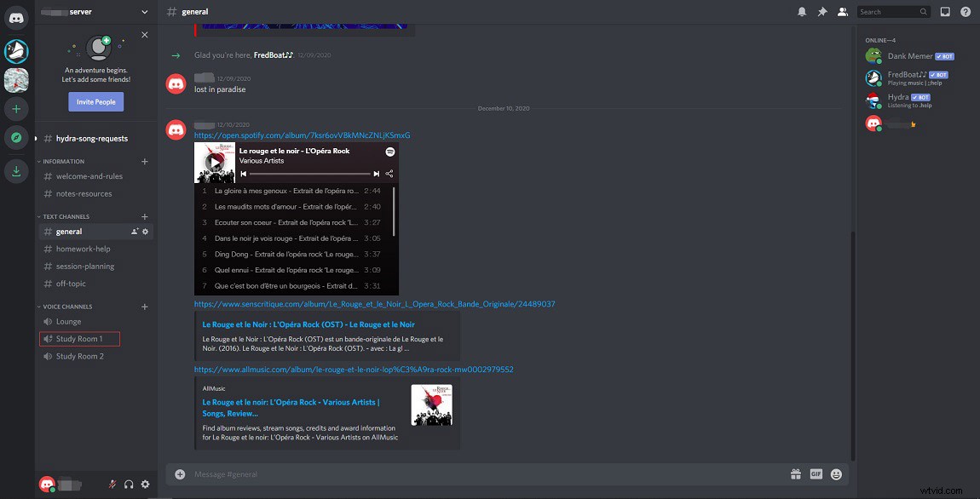Collapse the TEXT CHANNELS category

[x=66, y=216]
